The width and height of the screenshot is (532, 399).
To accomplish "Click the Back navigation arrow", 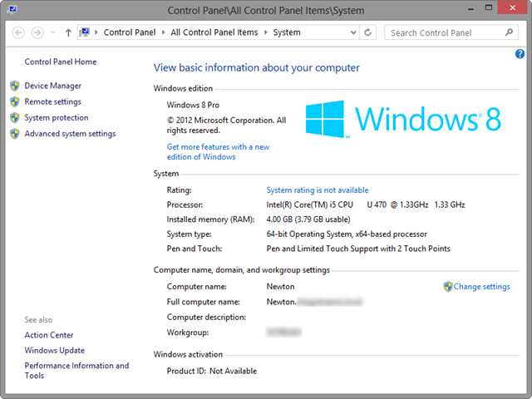I will 17,32.
